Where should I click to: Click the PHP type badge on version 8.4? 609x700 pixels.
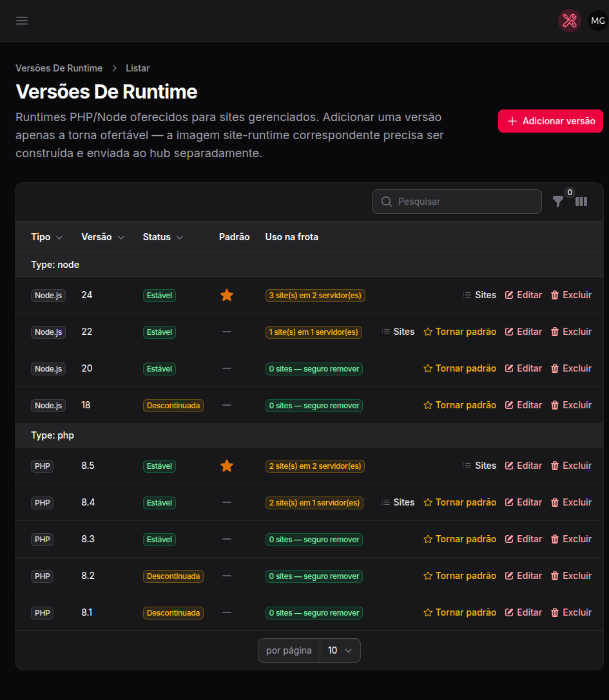click(x=43, y=503)
